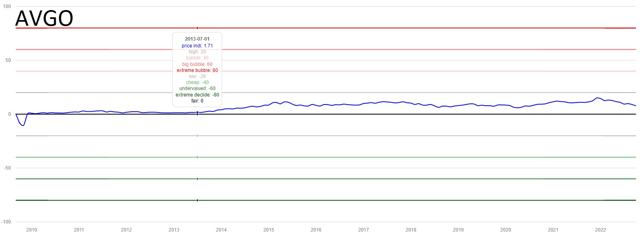Click 'cheap: -40' tooltip entry
644x244 pixels.
tap(197, 82)
